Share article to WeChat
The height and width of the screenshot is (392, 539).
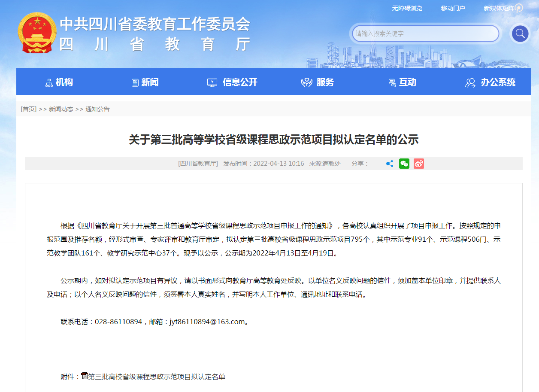(404, 164)
